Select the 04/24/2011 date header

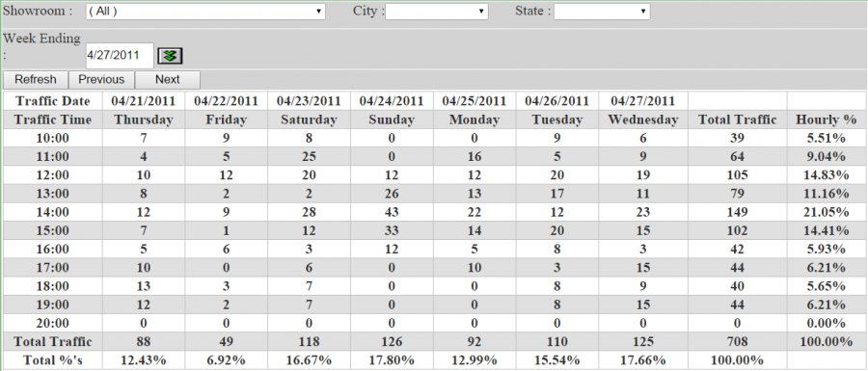click(392, 101)
